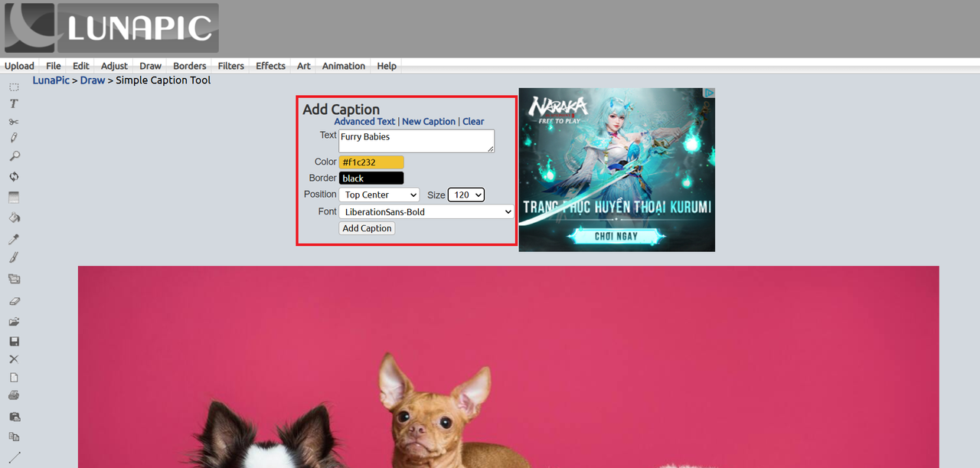The height and width of the screenshot is (468, 980).
Task: Click the X close-image icon in sidebar
Action: (14, 359)
